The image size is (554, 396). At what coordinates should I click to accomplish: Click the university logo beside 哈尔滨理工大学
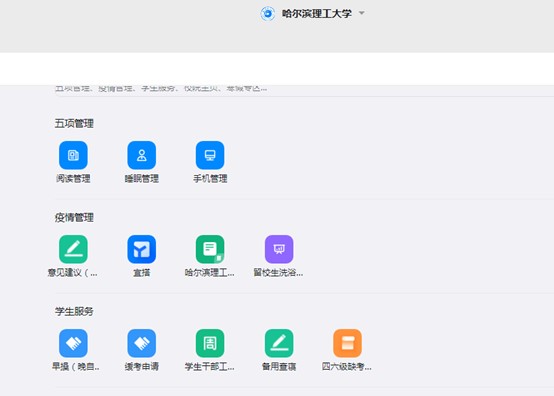(x=268, y=14)
